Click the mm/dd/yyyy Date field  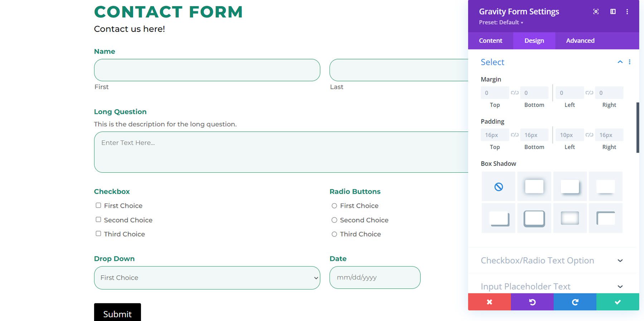coord(375,277)
